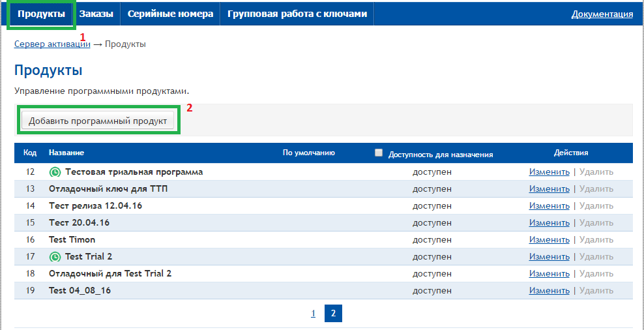Click trial clock icon beside Test Trial 2
644x330 pixels.
coord(55,257)
